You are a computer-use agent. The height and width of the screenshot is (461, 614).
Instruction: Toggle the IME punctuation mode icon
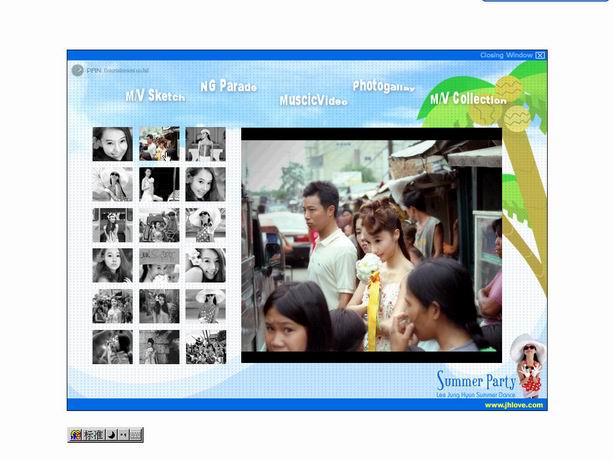click(x=122, y=435)
